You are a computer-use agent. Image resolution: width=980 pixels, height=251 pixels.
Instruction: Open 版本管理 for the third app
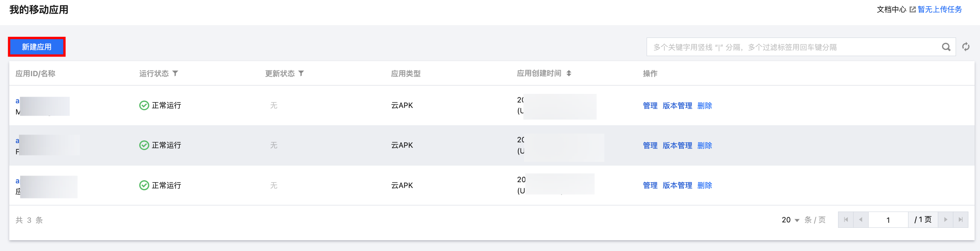point(677,185)
